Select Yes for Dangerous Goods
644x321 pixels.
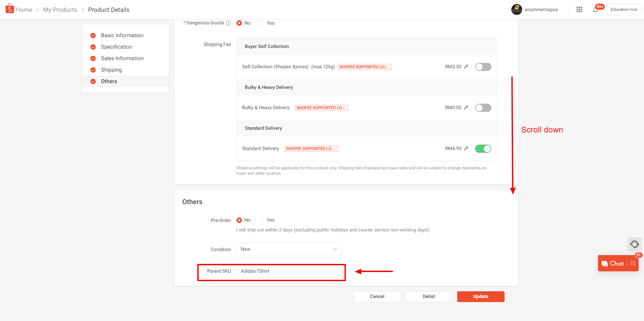point(261,23)
